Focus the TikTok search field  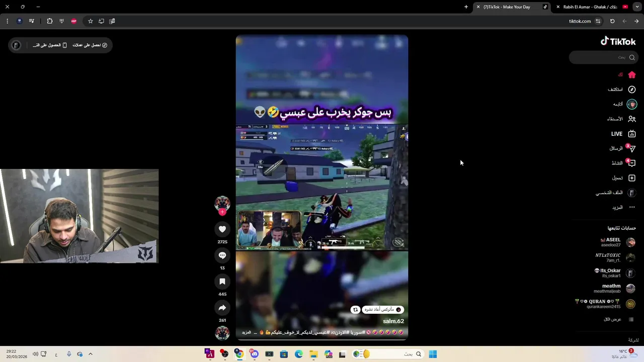[x=604, y=57]
